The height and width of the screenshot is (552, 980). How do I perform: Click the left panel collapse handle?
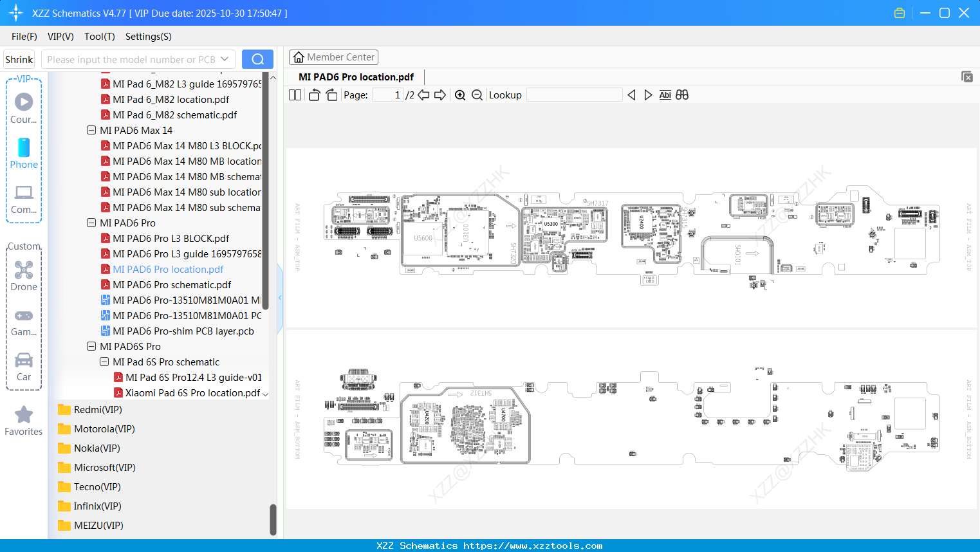280,298
